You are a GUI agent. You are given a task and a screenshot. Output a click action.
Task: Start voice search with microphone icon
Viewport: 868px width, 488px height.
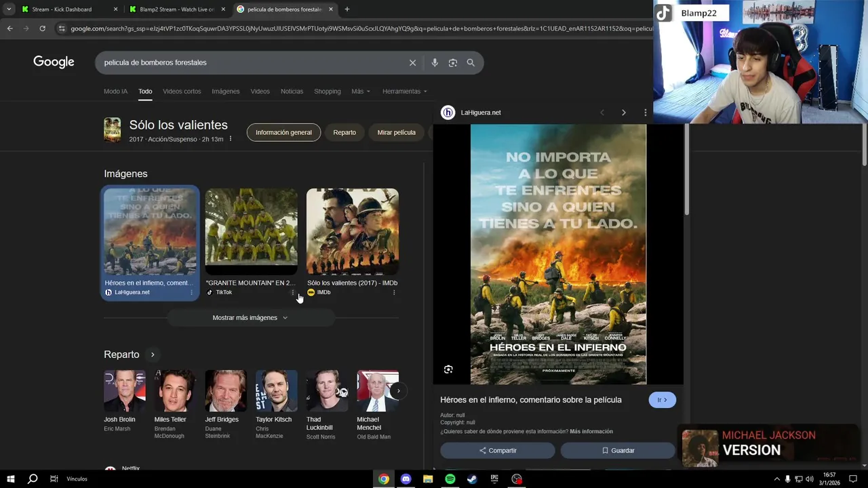coord(435,62)
